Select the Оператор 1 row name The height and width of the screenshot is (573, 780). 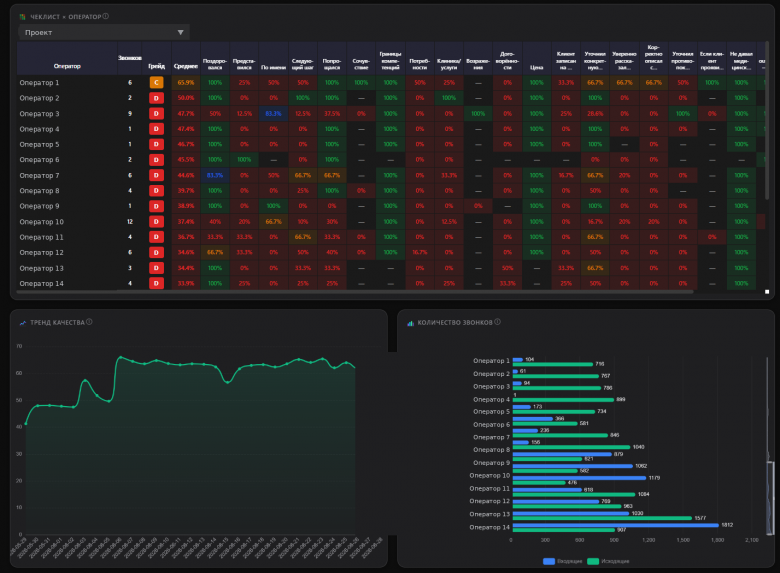pyautogui.click(x=39, y=83)
